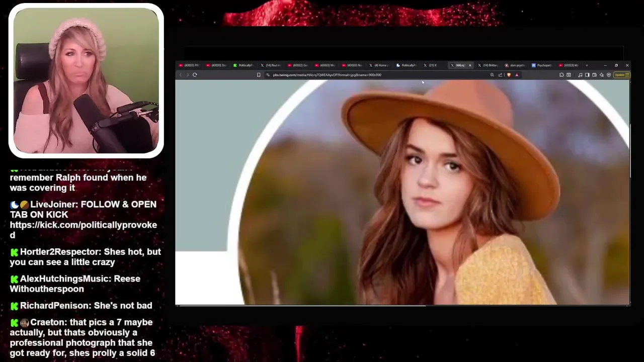This screenshot has height=362, width=644.
Task: Click the streamer webcam feed
Action: coord(86,80)
